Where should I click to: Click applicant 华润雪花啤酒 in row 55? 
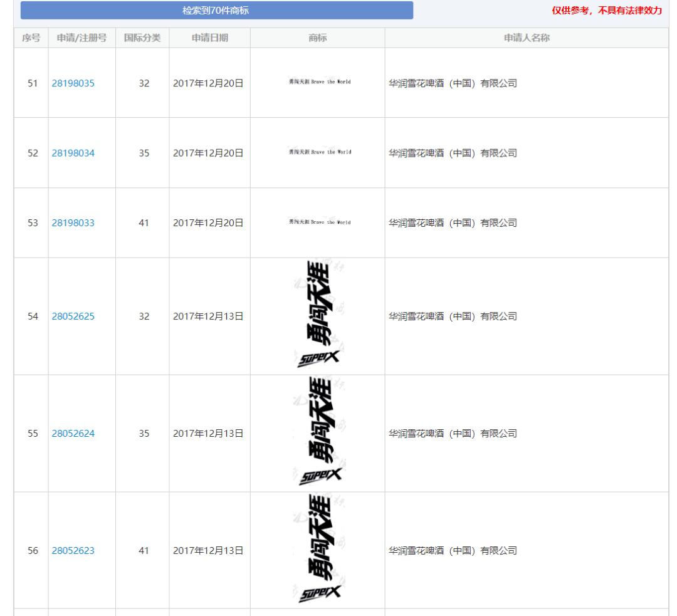point(453,434)
